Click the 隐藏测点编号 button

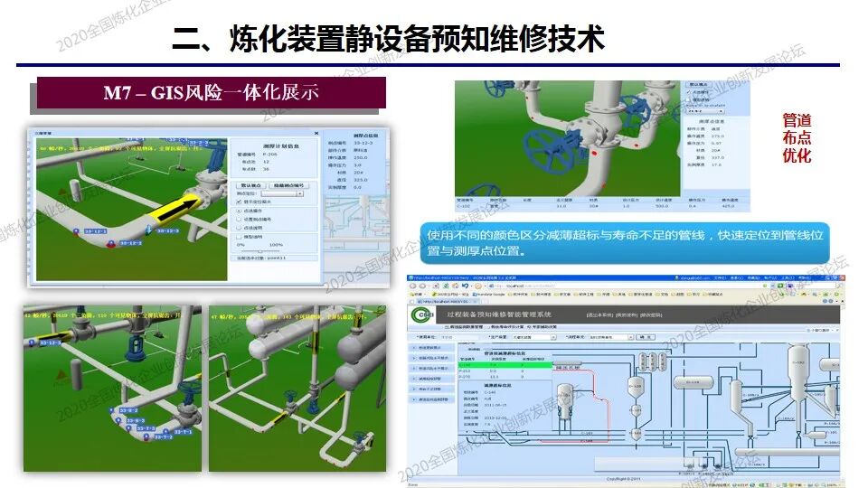click(x=289, y=185)
